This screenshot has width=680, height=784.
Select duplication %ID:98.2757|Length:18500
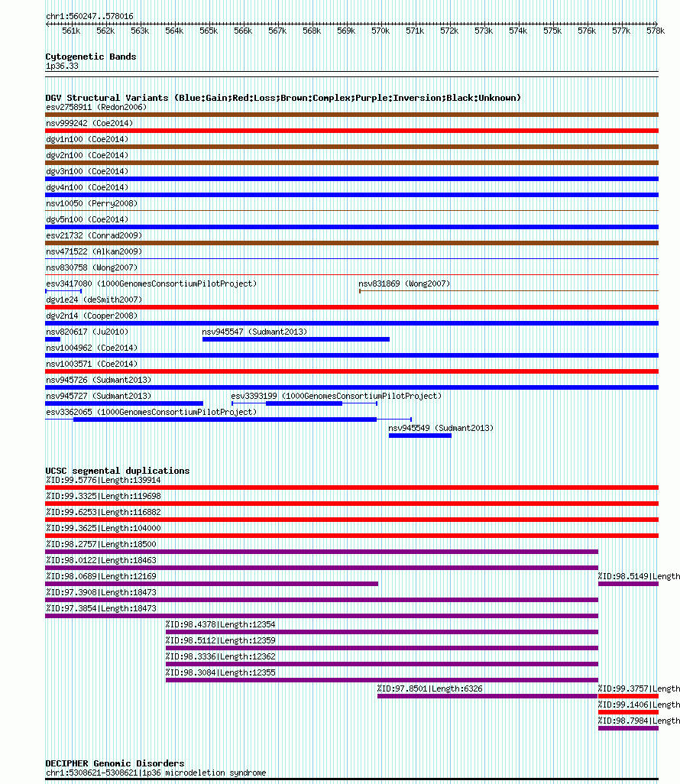coord(322,552)
